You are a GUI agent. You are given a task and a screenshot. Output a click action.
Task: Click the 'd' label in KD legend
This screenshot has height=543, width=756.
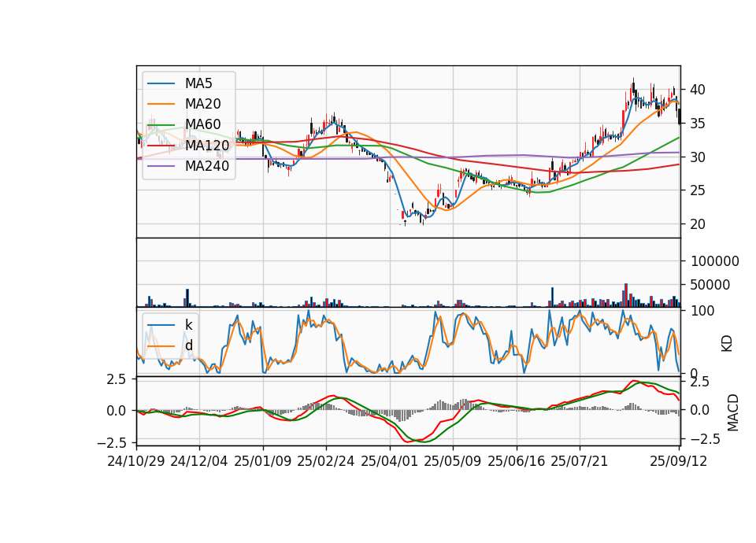(188, 345)
